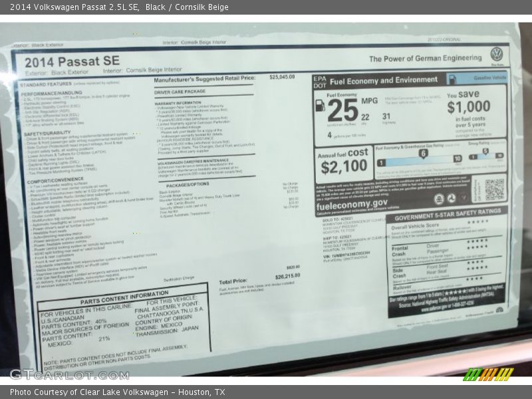Click the 'Overall Vehicle Score' label
Screen dimensions: 532x399
tap(415, 226)
